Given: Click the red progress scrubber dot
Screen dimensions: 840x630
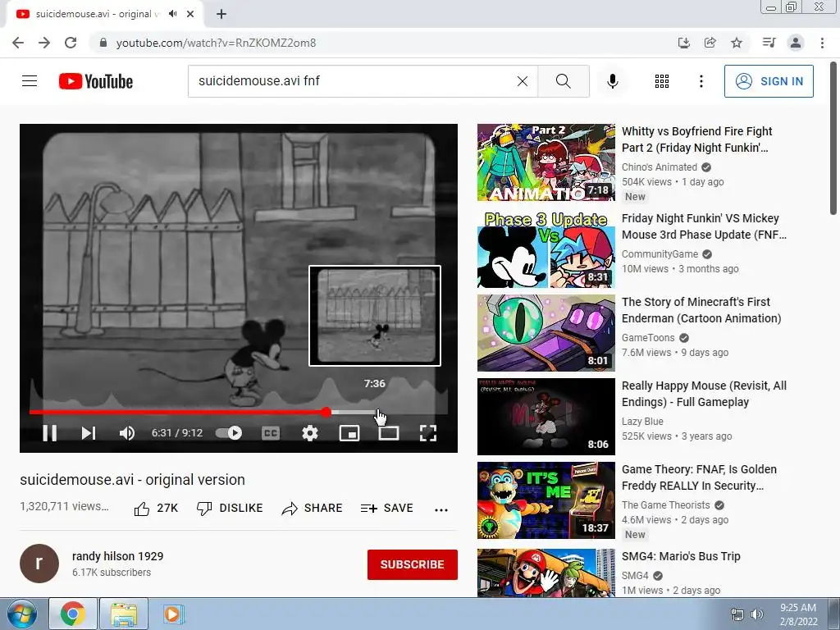Looking at the screenshot, I should (x=326, y=412).
